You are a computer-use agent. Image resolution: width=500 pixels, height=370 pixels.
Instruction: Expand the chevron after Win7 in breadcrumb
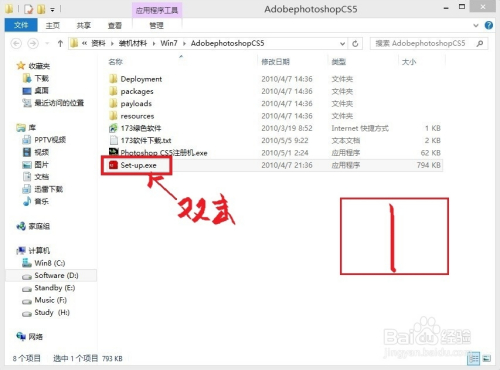(184, 43)
